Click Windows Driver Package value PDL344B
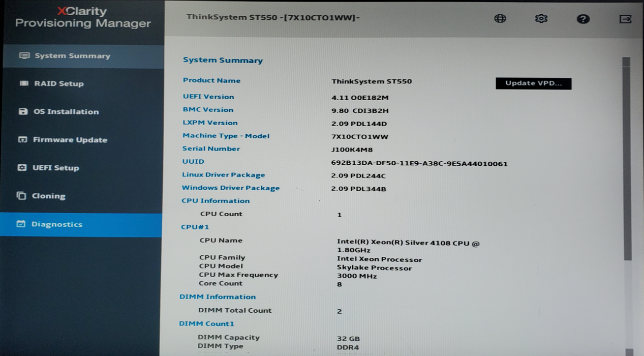 [x=358, y=189]
